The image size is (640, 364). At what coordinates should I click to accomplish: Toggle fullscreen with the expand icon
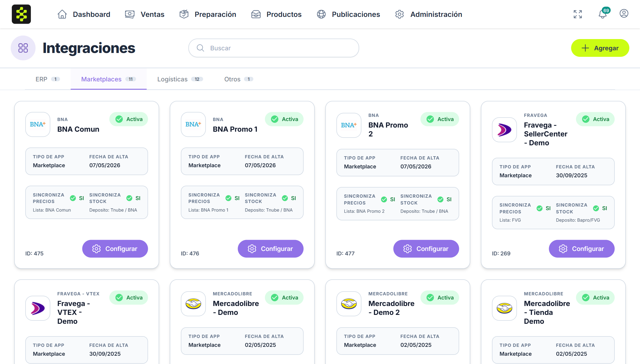[x=578, y=14]
